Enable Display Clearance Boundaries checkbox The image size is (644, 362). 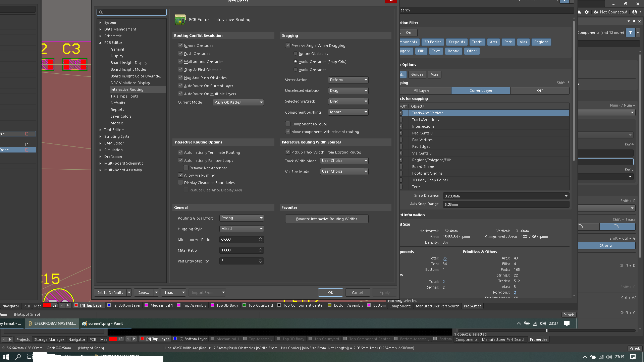[x=180, y=182]
